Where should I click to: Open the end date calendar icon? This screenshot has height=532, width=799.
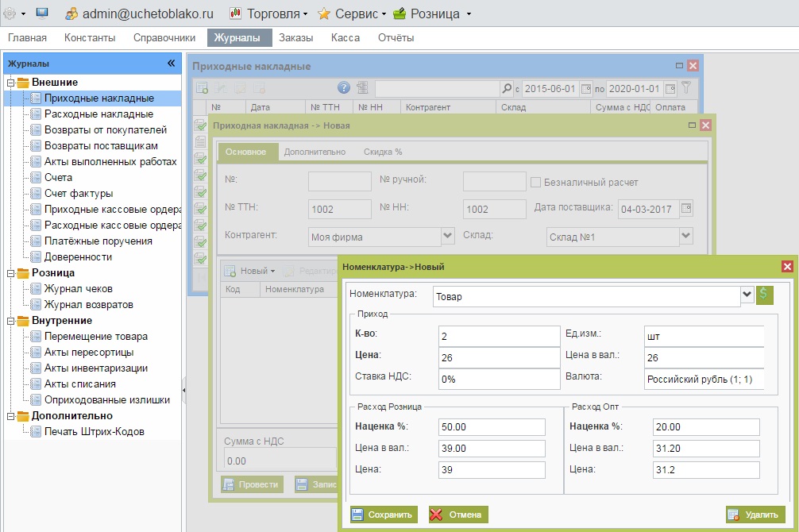point(670,89)
